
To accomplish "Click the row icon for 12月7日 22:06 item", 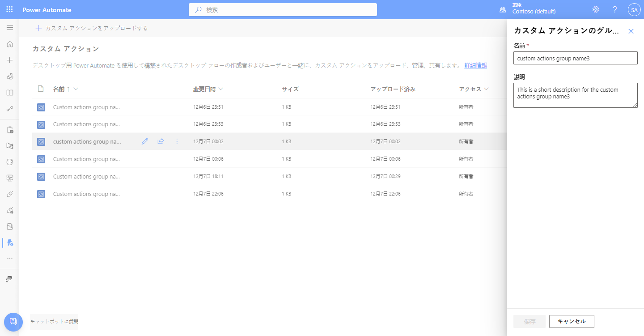I will click(x=41, y=194).
